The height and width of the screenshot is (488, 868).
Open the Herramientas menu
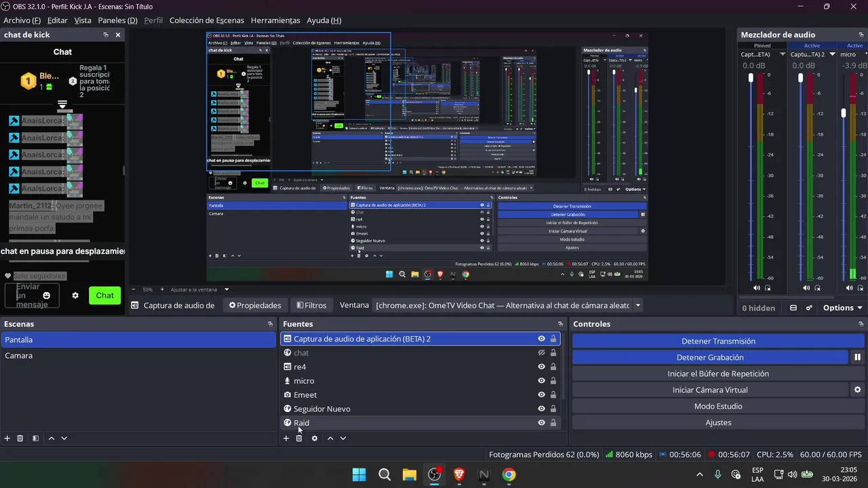coord(275,20)
